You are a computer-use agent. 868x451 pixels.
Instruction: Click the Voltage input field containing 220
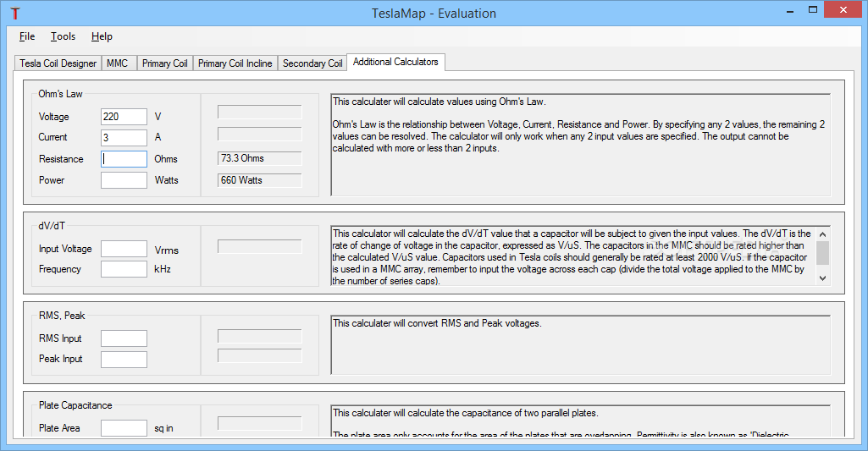pos(124,117)
